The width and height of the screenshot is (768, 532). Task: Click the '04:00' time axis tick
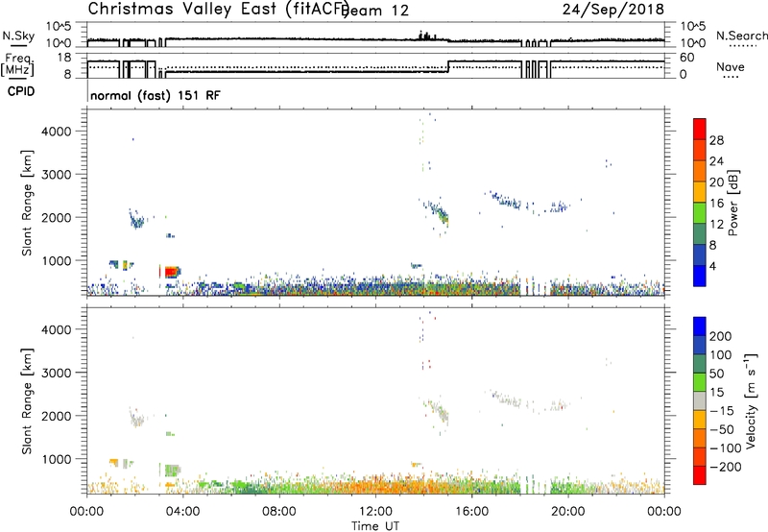pos(182,512)
